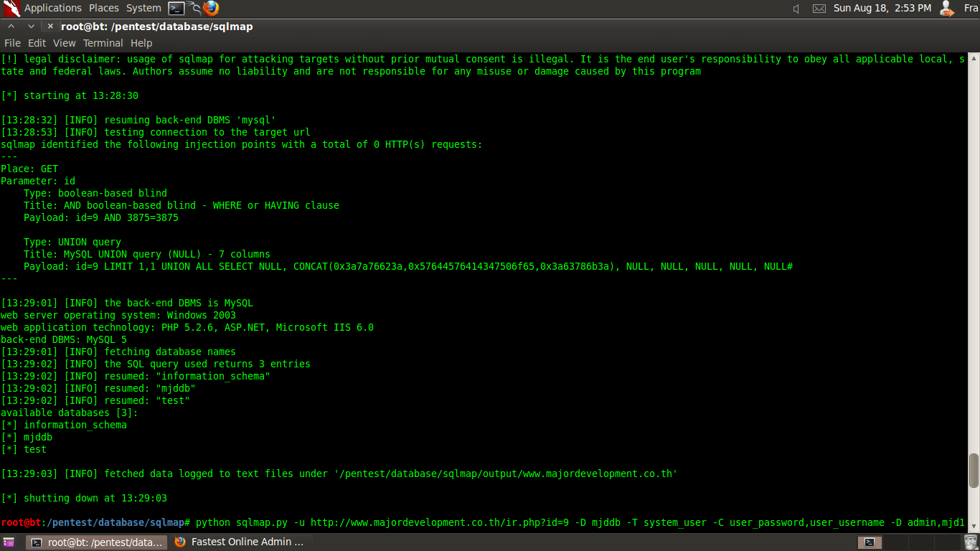Click 'Title: MySQL UNION query (NULL) - 7 columns'
Viewport: 980px width, 551px height.
[x=147, y=254]
